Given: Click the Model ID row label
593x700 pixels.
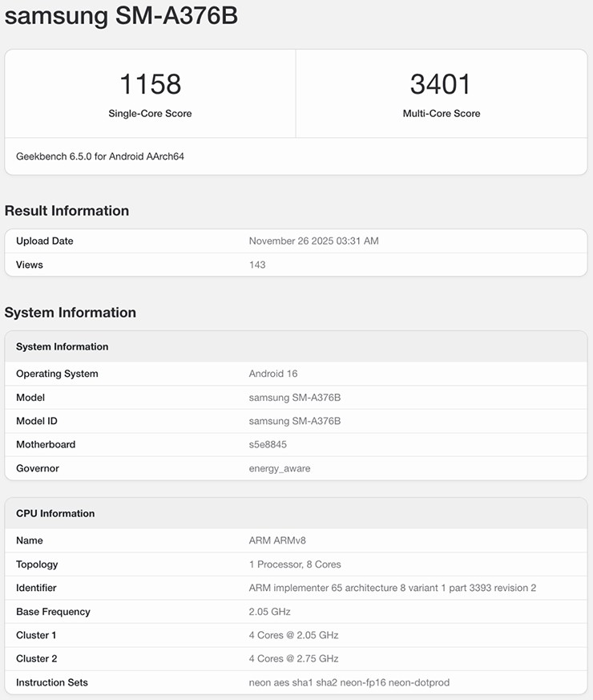Looking at the screenshot, I should pyautogui.click(x=37, y=421).
